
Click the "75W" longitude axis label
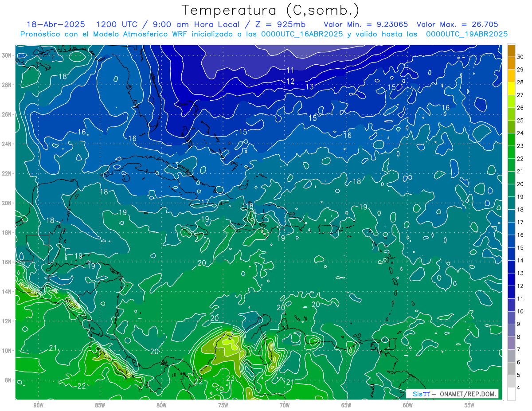click(223, 405)
